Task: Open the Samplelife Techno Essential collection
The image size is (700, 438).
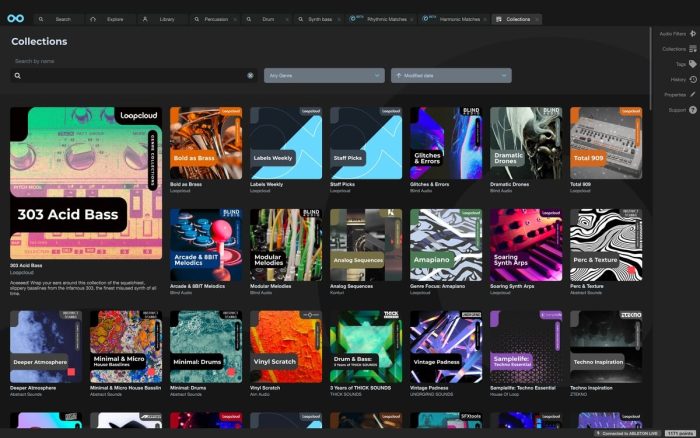Action: coord(526,347)
